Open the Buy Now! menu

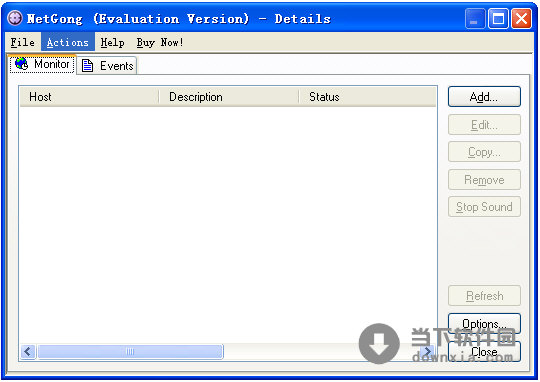(x=160, y=42)
